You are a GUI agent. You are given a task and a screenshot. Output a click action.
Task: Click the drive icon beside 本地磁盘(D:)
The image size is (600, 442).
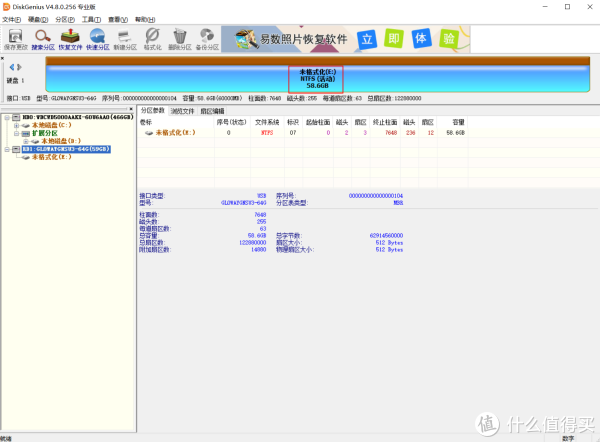pos(35,141)
